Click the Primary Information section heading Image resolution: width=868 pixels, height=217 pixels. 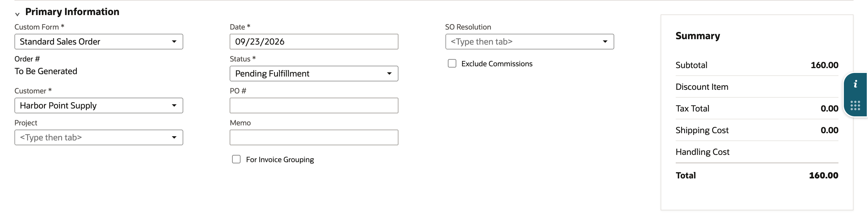(72, 12)
